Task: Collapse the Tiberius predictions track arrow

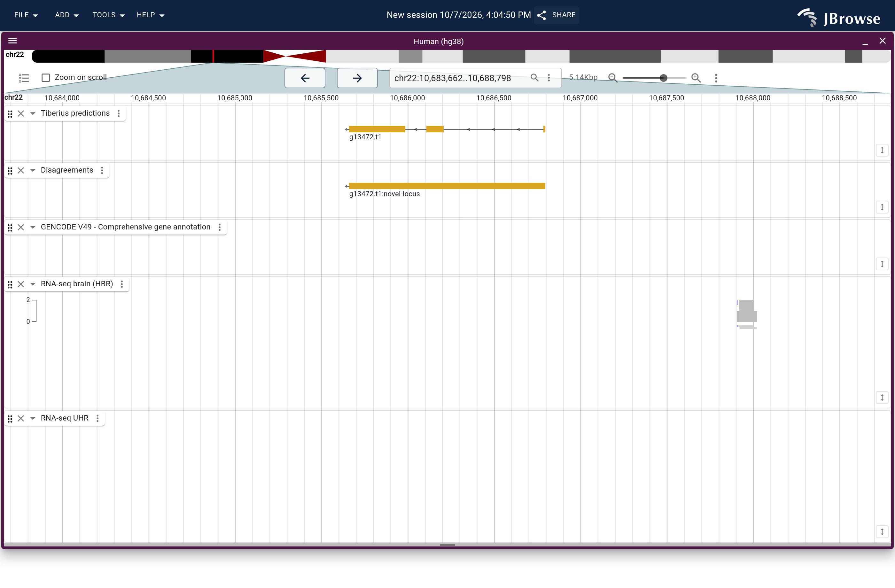Action: tap(33, 113)
